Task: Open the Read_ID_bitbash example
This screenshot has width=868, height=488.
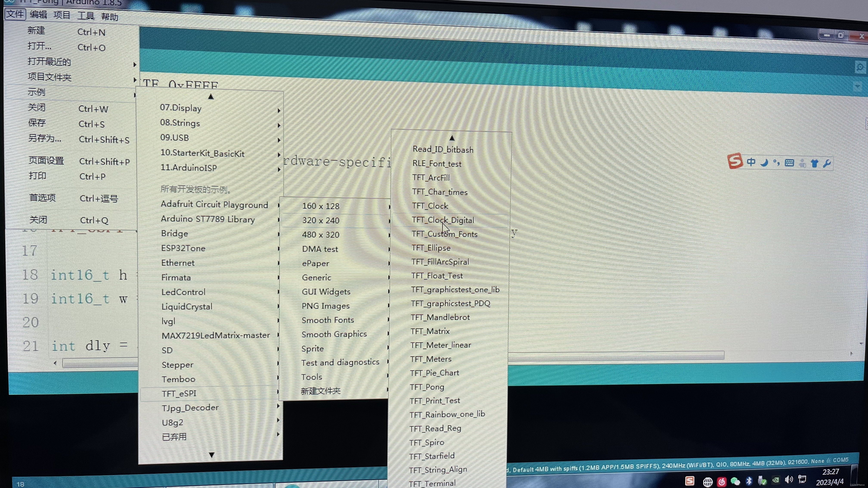Action: [443, 150]
